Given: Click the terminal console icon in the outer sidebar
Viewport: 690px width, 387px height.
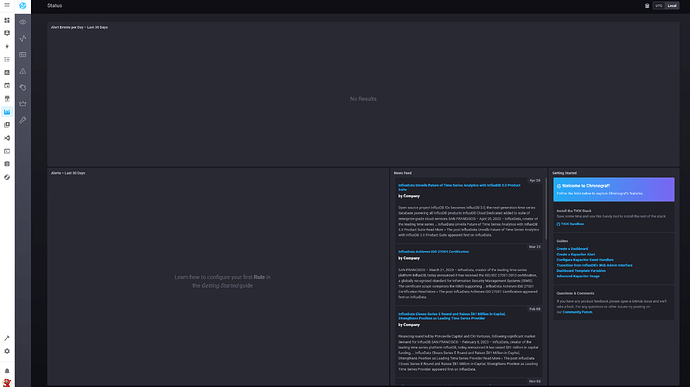Looking at the screenshot, I should point(7,151).
